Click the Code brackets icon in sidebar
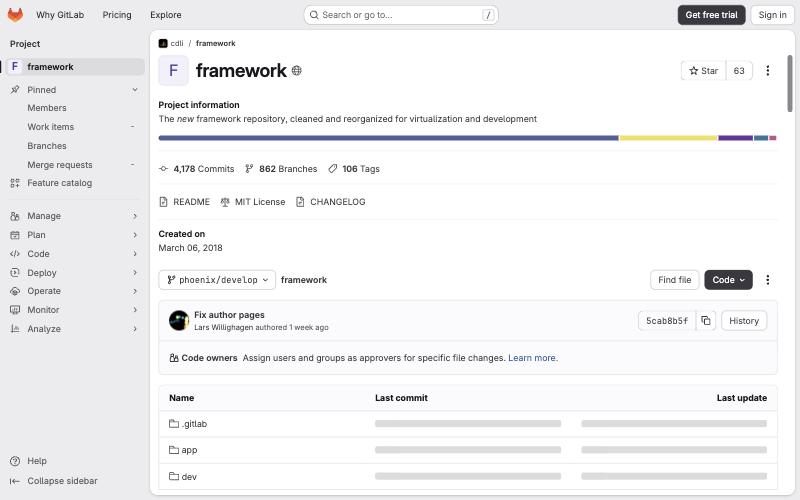 (15, 254)
